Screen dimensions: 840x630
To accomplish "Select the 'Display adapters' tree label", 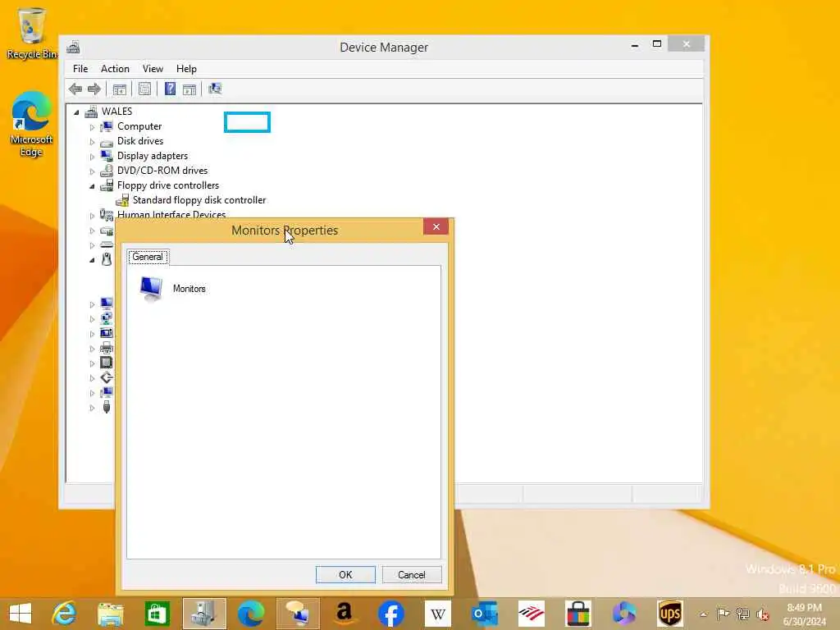I will click(153, 156).
